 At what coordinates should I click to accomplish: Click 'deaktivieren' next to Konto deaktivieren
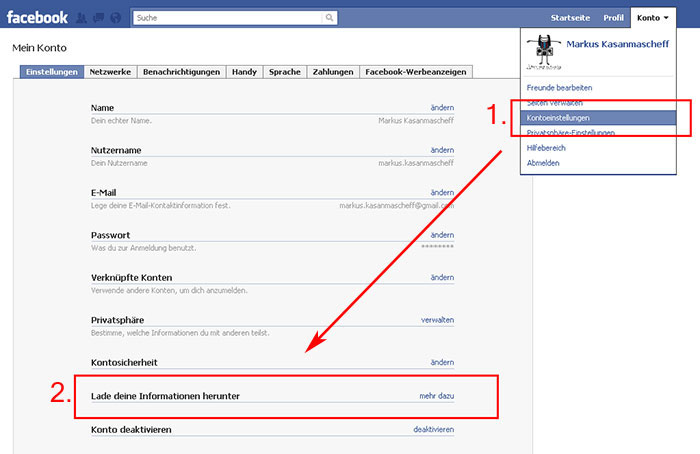coord(433,429)
